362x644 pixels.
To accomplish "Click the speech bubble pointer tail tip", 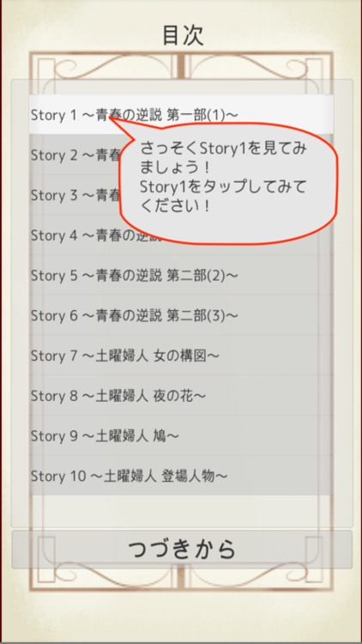I will click(111, 118).
